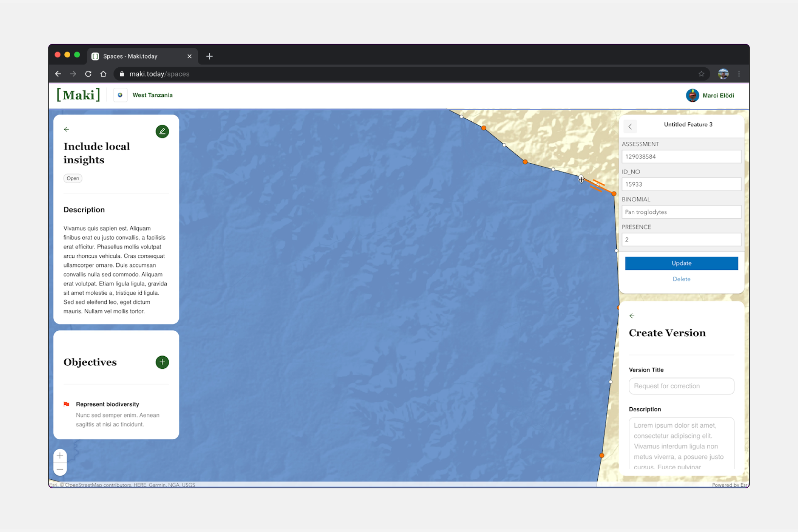Collapse the Untitled Feature 3 panel
This screenshot has height=532, width=798.
tap(630, 127)
